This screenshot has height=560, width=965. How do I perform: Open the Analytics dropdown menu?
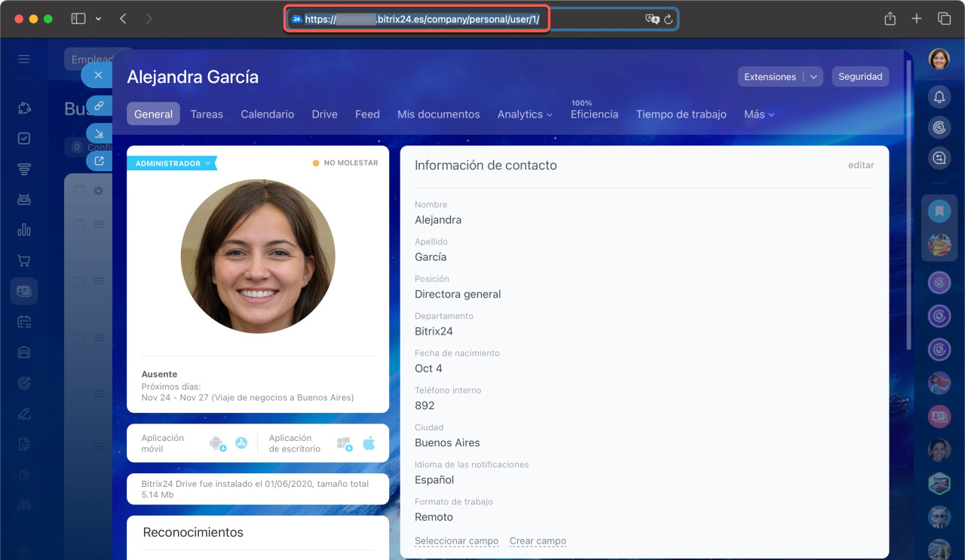(525, 115)
